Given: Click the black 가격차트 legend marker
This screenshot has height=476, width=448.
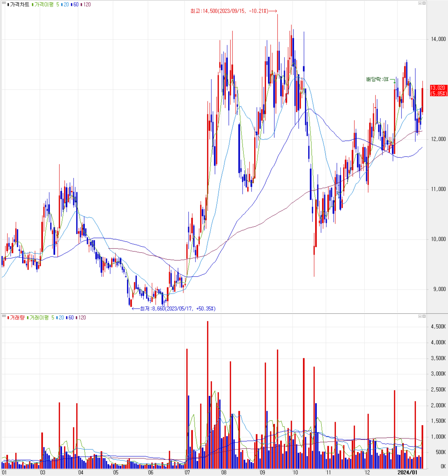Looking at the screenshot, I should point(8,5).
